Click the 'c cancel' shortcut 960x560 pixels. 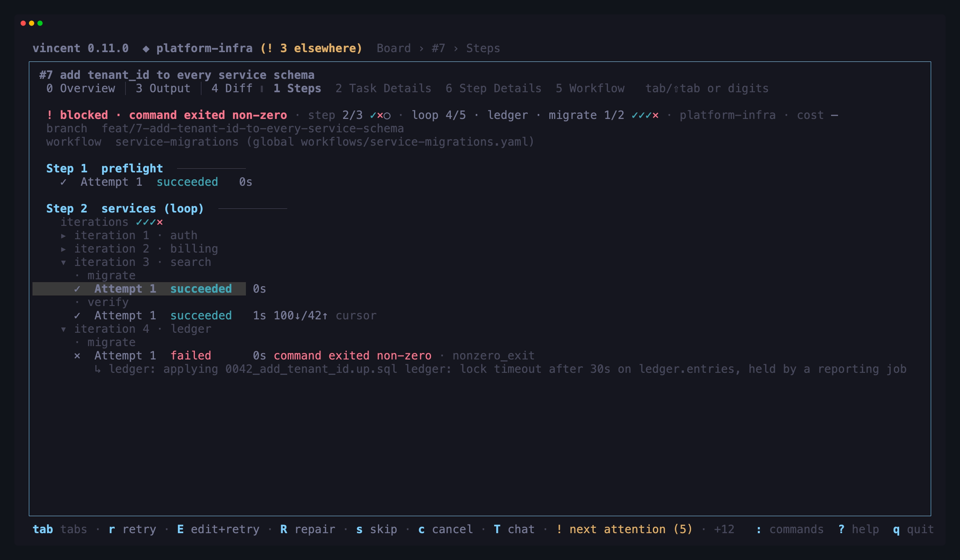point(445,529)
